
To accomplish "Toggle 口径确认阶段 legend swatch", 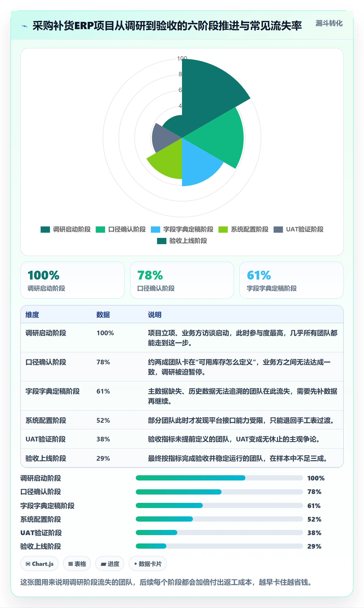I will pos(100,230).
